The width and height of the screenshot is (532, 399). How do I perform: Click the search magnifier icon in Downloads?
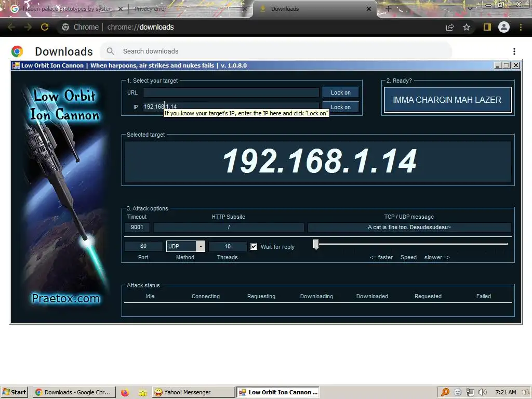click(110, 51)
